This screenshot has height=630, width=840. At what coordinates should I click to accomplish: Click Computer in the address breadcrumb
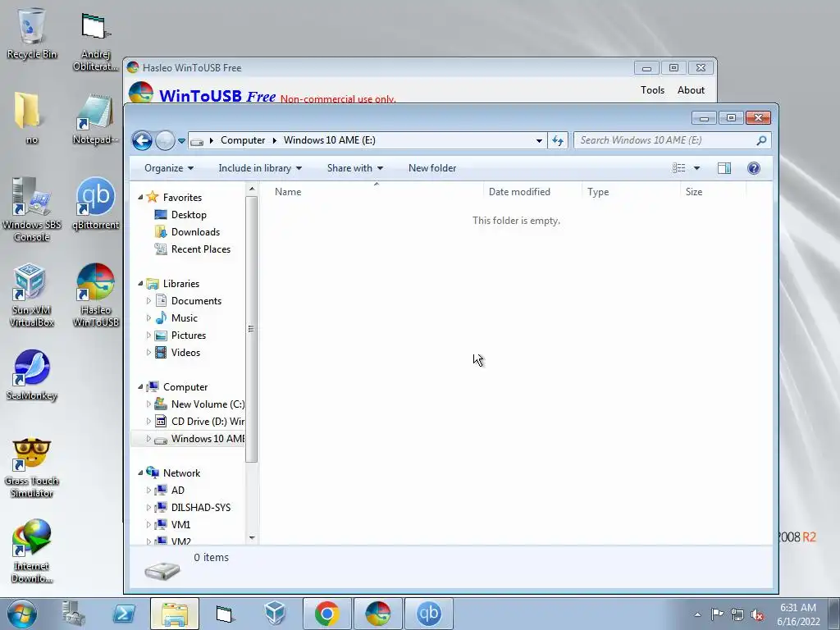pyautogui.click(x=243, y=140)
